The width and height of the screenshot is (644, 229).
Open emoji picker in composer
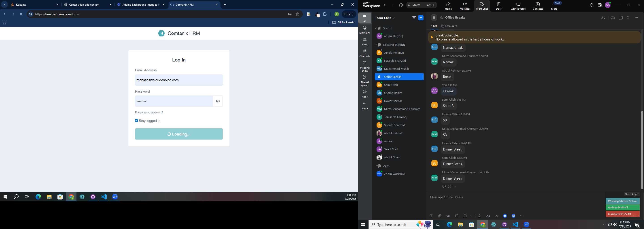(440, 216)
